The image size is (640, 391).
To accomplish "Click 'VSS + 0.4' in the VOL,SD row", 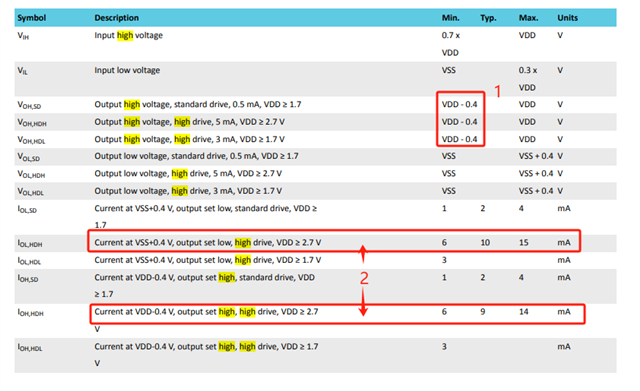I will (536, 156).
